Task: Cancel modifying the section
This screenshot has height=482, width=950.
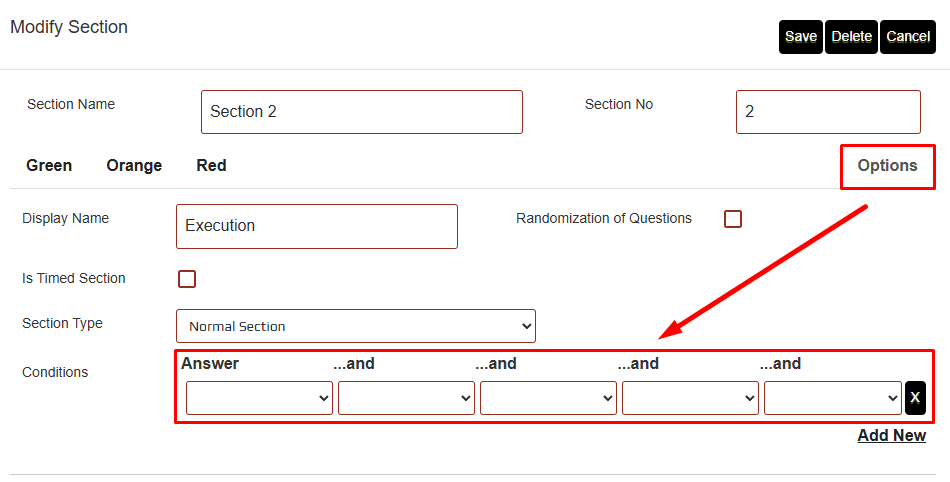Action: 908,37
